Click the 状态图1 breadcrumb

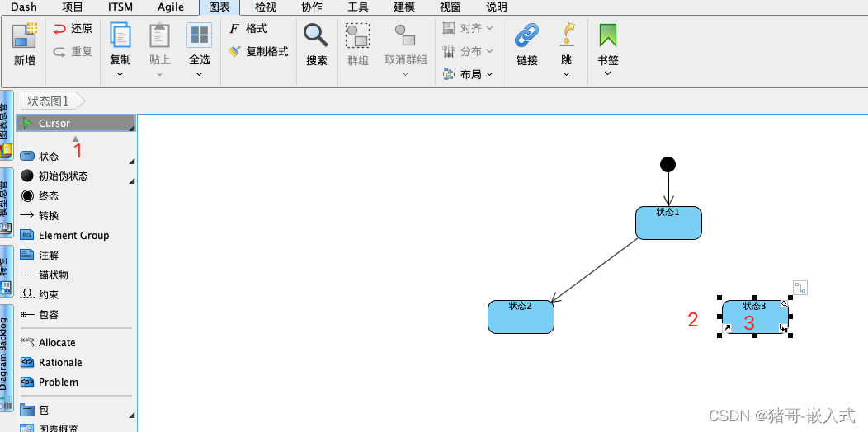click(x=53, y=101)
